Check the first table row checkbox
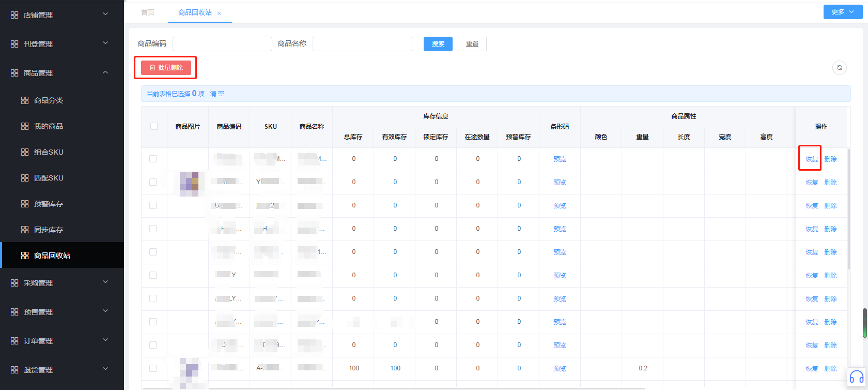 153,159
